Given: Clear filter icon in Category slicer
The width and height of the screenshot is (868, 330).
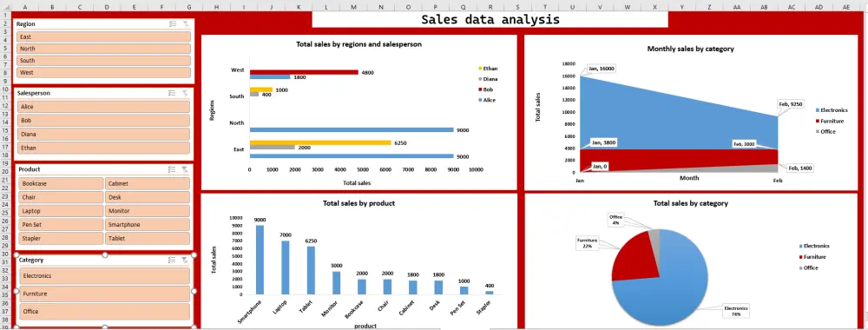Looking at the screenshot, I should (x=186, y=260).
